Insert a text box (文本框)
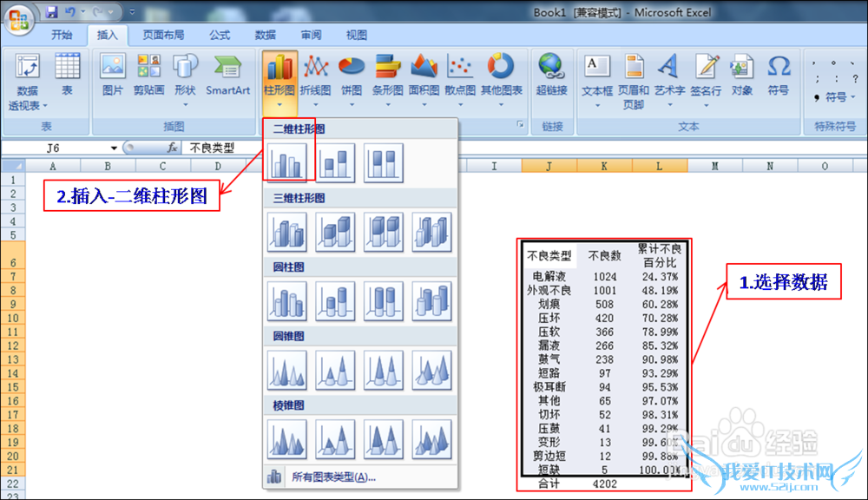868x500 pixels. pos(597,80)
